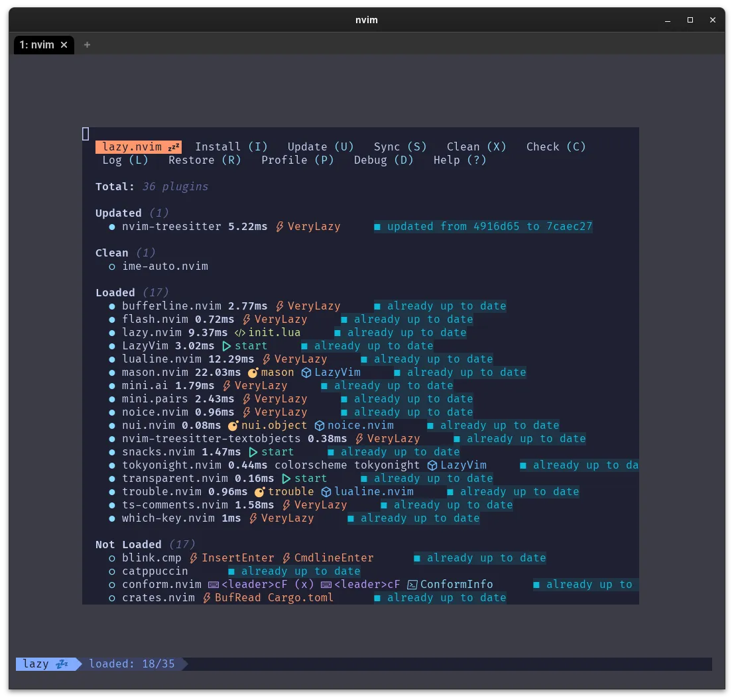Click package icon before lualine.nvim on trouble row
This screenshot has width=734, height=700.
[326, 492]
